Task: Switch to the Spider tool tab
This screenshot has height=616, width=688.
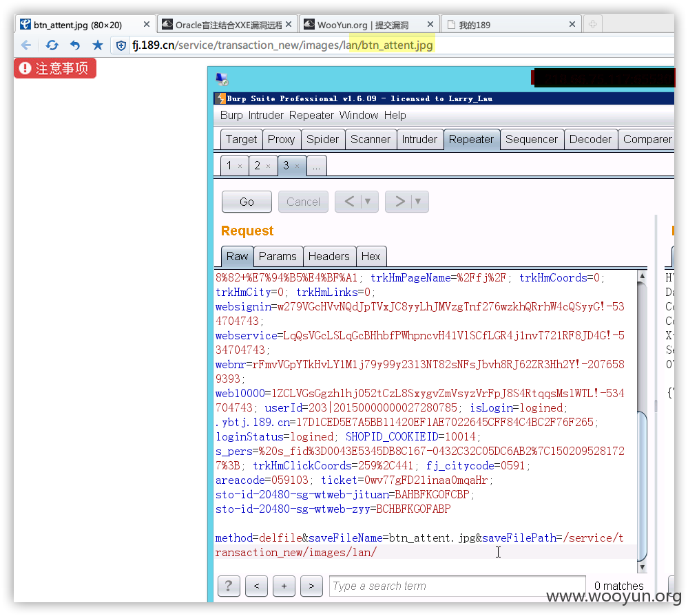Action: [322, 140]
